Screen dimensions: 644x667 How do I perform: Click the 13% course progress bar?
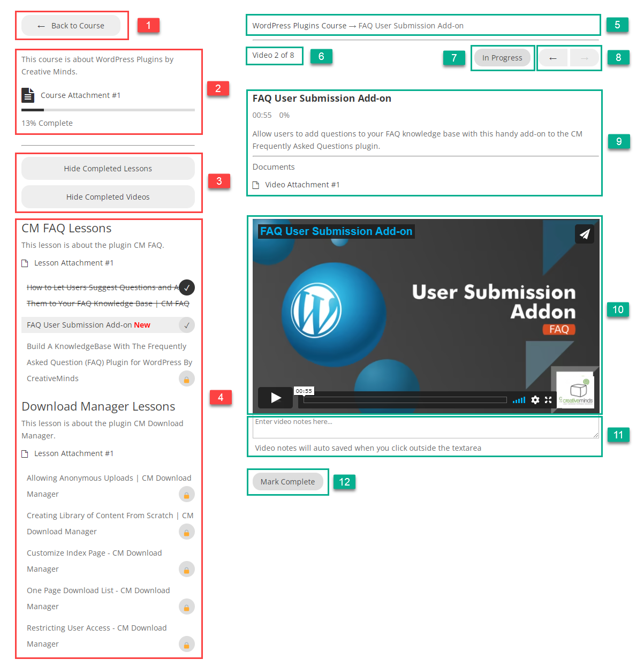(108, 110)
